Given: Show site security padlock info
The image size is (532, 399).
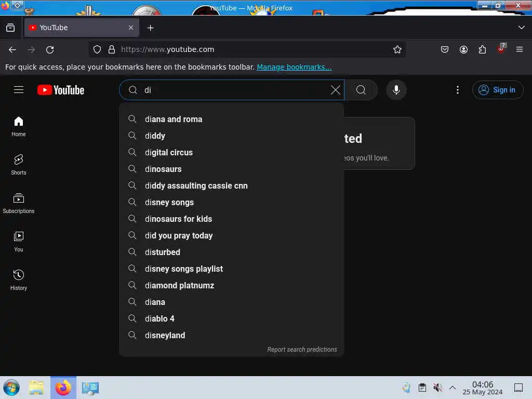Looking at the screenshot, I should [x=112, y=49].
